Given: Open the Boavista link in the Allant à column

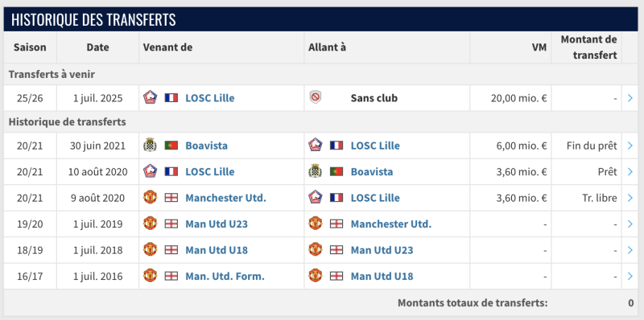Looking at the screenshot, I should pos(372,171).
